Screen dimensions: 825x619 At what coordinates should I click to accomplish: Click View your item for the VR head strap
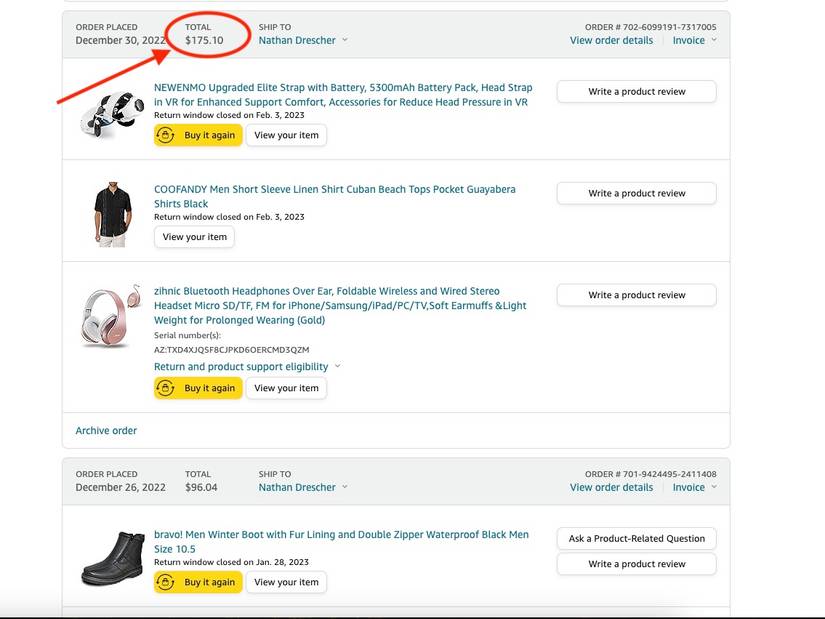tap(286, 134)
